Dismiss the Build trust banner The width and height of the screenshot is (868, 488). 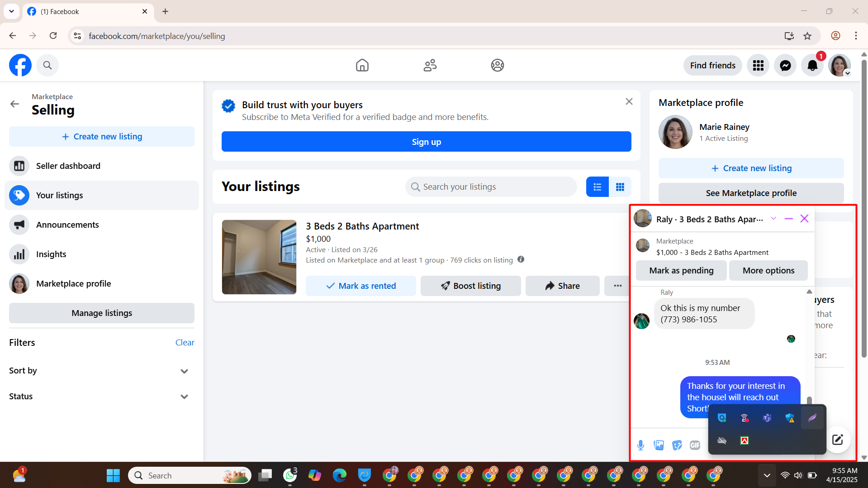[629, 101]
